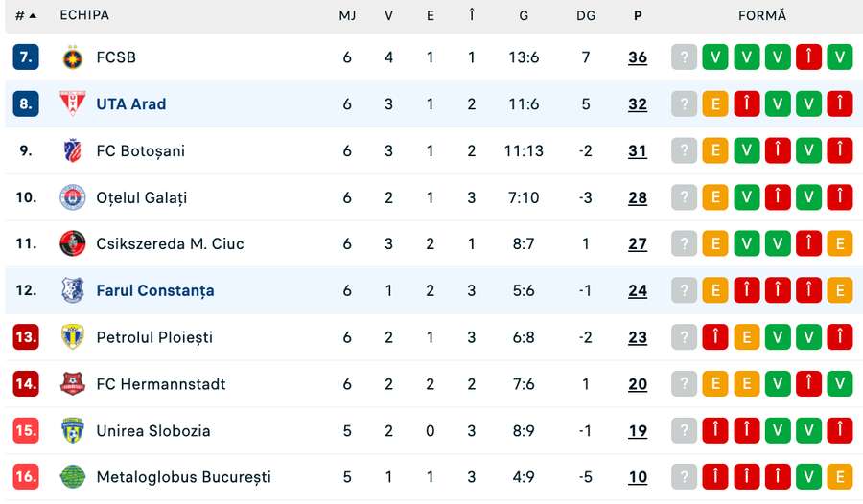The width and height of the screenshot is (863, 504).
Task: Click the Unirea Slobozia club crest
Action: pyautogui.click(x=72, y=430)
